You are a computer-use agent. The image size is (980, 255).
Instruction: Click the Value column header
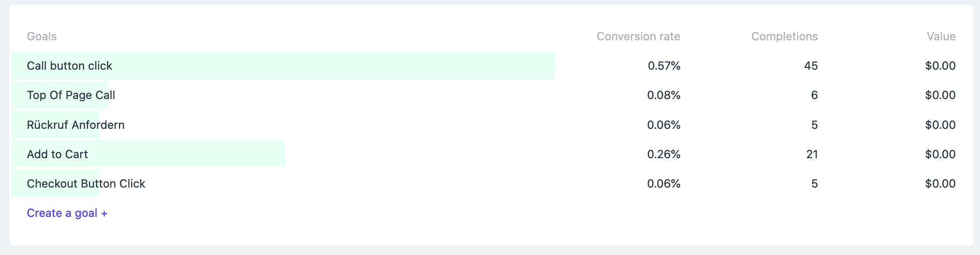(x=941, y=36)
